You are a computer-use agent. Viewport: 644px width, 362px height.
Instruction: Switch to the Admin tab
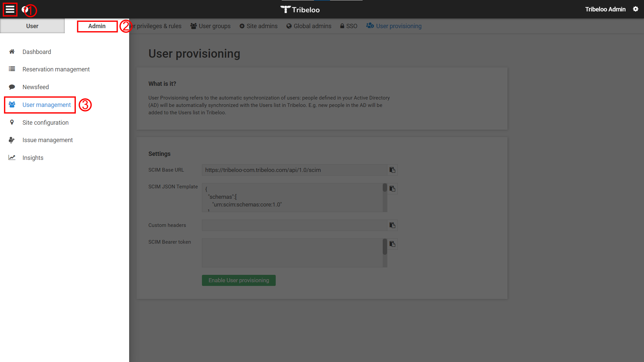tap(96, 25)
